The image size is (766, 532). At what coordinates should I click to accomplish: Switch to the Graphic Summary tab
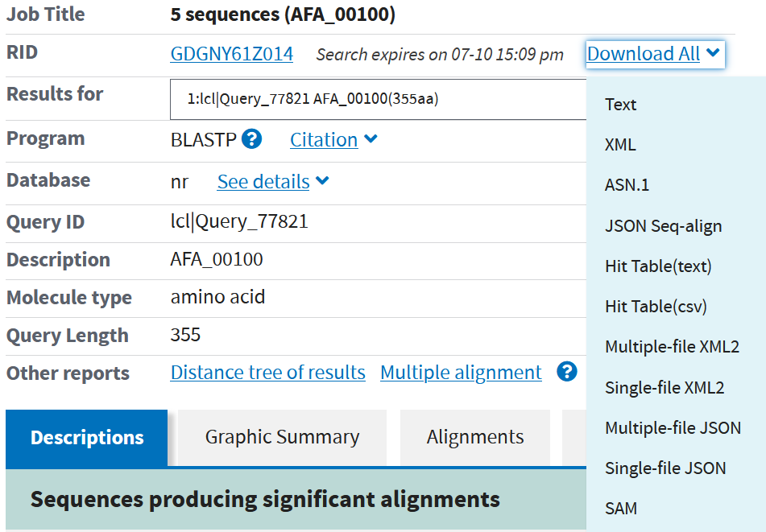pyautogui.click(x=282, y=438)
